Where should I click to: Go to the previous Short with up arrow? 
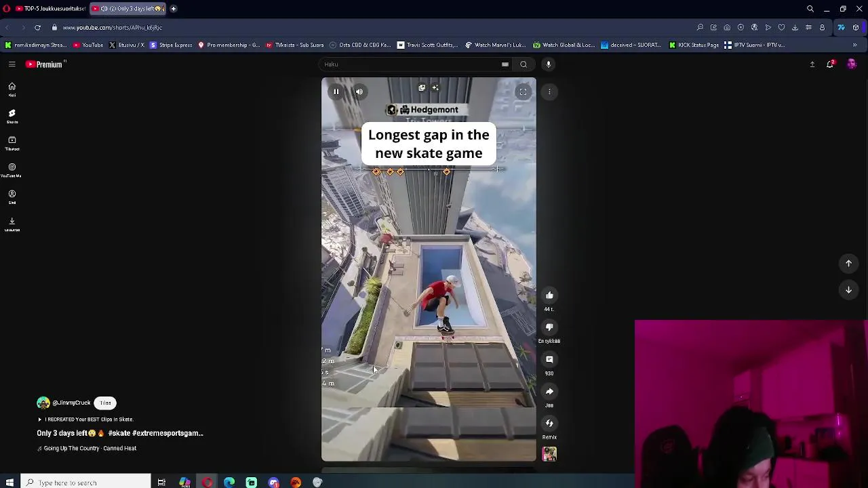(x=848, y=263)
